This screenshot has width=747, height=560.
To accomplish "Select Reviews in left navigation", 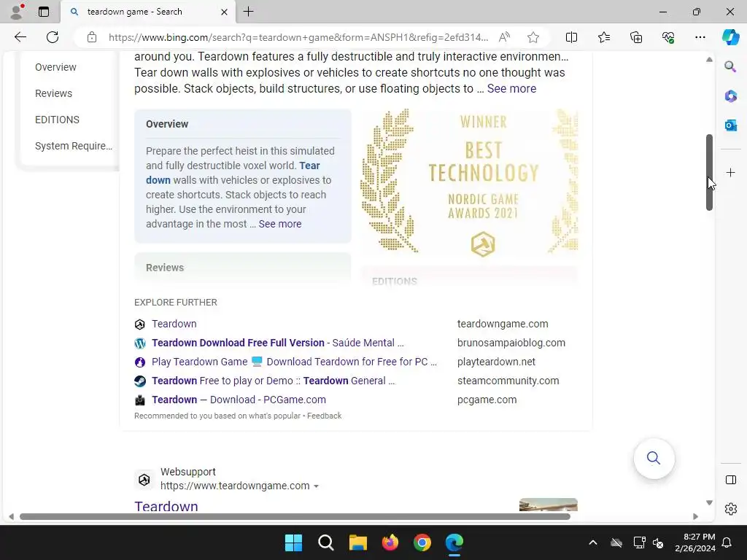I will (x=53, y=93).
